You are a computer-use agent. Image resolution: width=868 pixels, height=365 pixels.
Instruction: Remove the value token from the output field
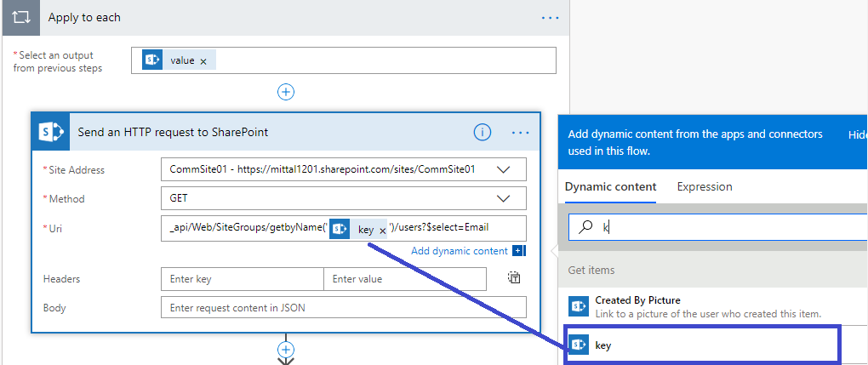(203, 61)
